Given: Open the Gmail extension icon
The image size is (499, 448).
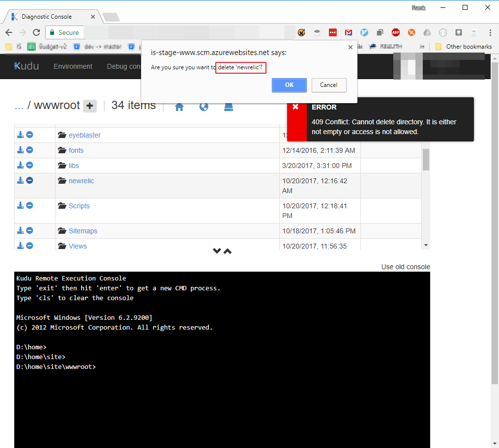Looking at the screenshot, I should (x=349, y=32).
